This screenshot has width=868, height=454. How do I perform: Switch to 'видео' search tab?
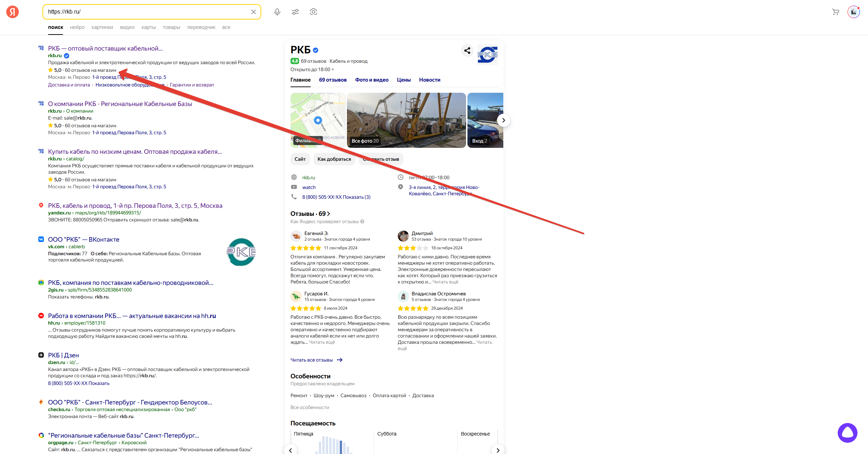click(127, 27)
